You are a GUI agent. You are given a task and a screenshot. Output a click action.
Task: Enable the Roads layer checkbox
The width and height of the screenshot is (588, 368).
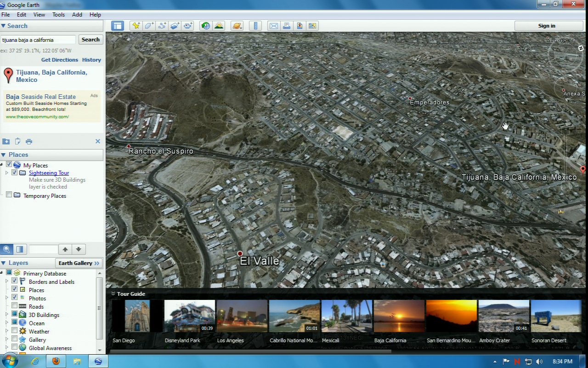pos(15,306)
